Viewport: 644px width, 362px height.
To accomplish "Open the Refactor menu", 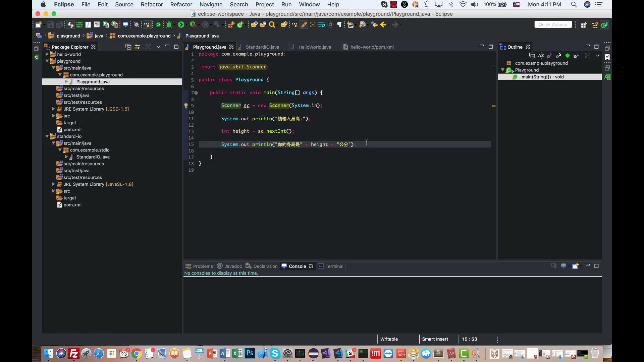I will (152, 4).
